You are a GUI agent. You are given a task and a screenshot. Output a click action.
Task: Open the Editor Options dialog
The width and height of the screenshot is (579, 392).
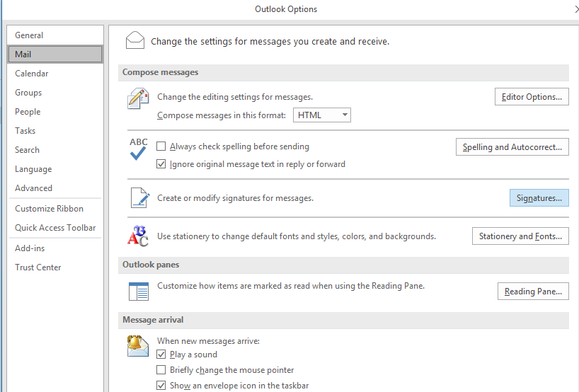[x=532, y=97]
